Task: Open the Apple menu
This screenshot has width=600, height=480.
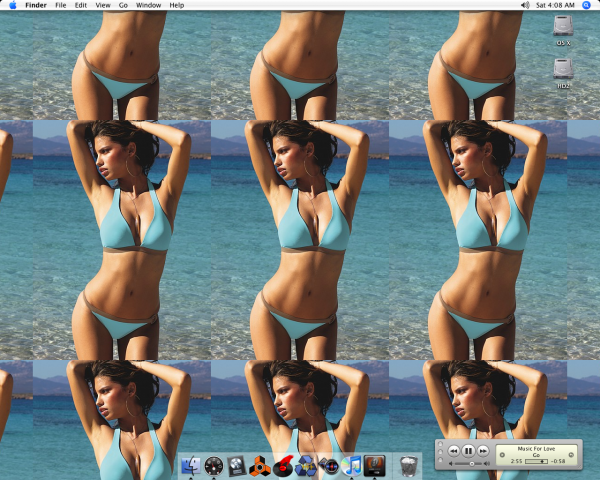Action: [x=13, y=5]
